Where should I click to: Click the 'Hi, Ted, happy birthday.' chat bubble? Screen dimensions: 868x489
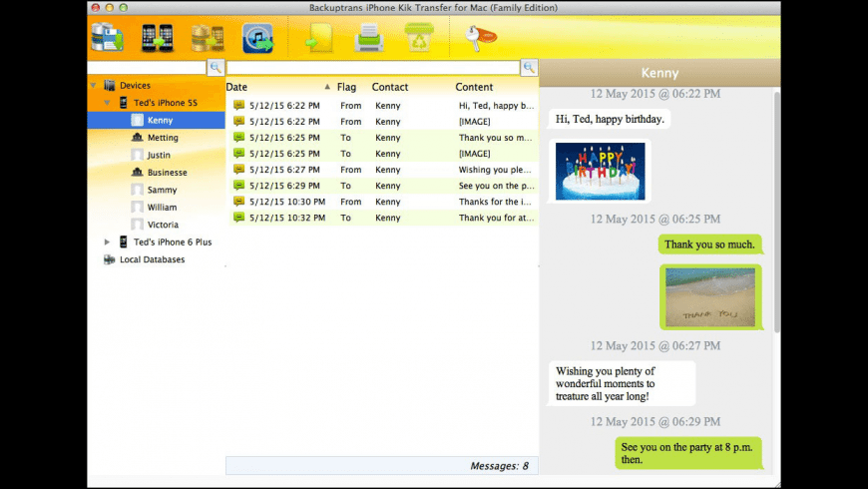(x=610, y=119)
